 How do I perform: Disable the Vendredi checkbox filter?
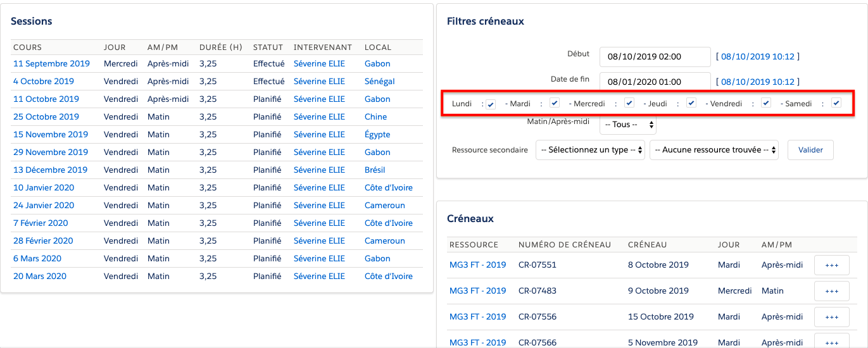766,103
